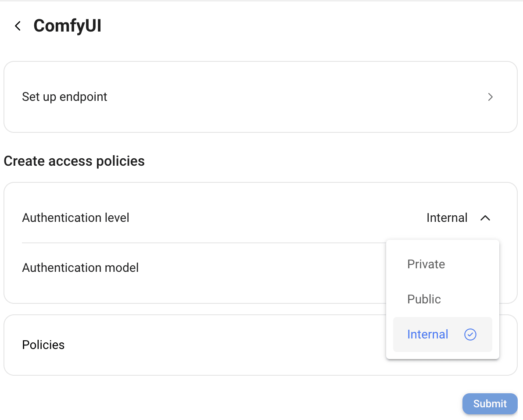Click the back arrow next to ComfyUI
Image resolution: width=523 pixels, height=420 pixels.
[17, 26]
